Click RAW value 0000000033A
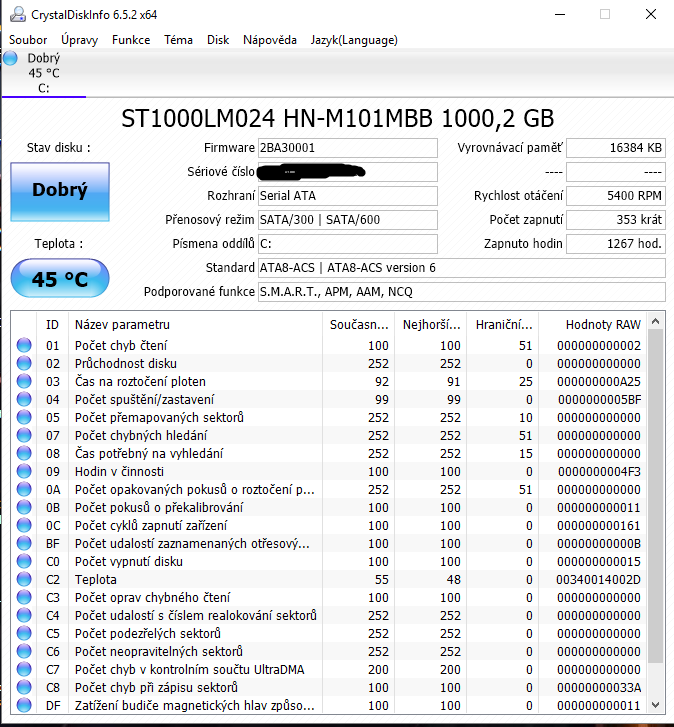 pos(599,688)
